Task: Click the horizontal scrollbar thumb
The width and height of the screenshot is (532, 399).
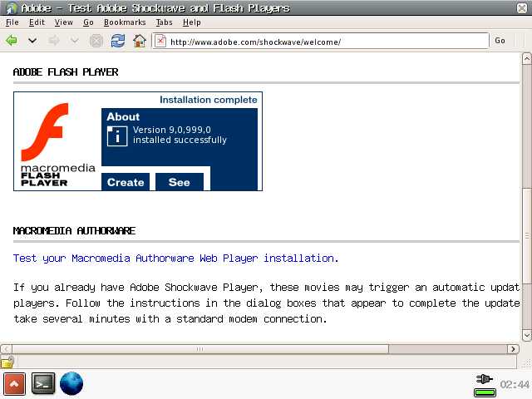Action: click(x=200, y=349)
